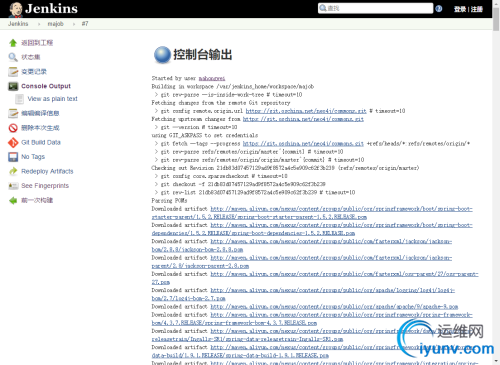
Task: Go to 前一次构建 previous build link
Action: (37, 200)
